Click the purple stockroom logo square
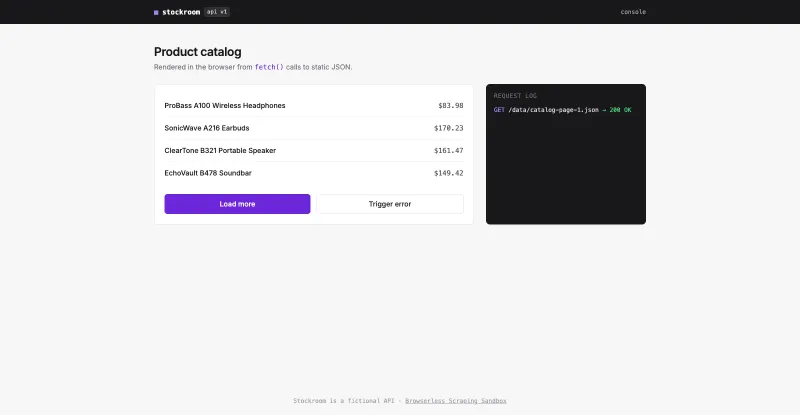 click(x=156, y=12)
